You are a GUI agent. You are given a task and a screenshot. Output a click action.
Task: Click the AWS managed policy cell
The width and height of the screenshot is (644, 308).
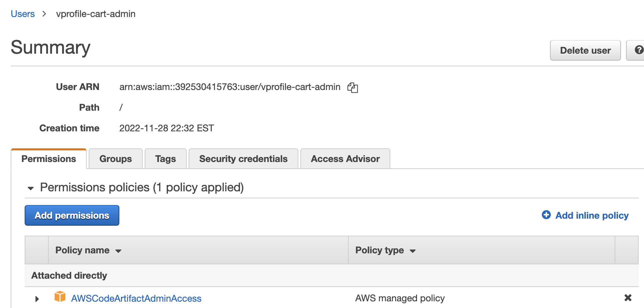pos(400,298)
